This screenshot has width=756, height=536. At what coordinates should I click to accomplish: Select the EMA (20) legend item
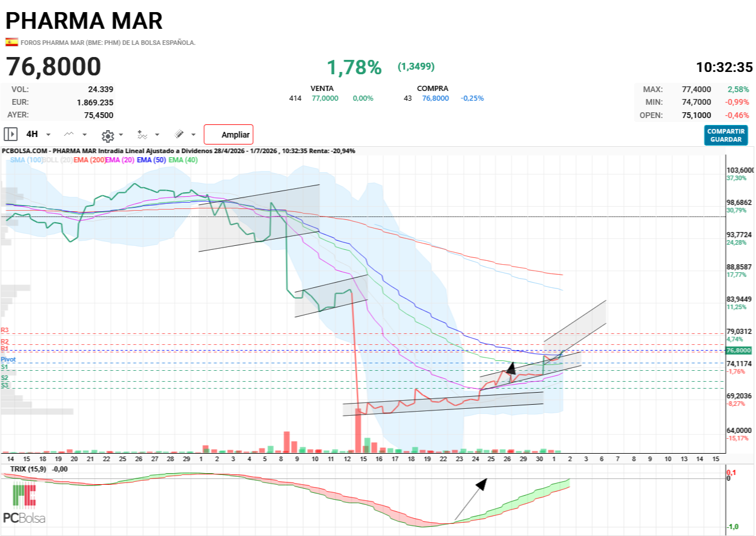tap(120, 160)
